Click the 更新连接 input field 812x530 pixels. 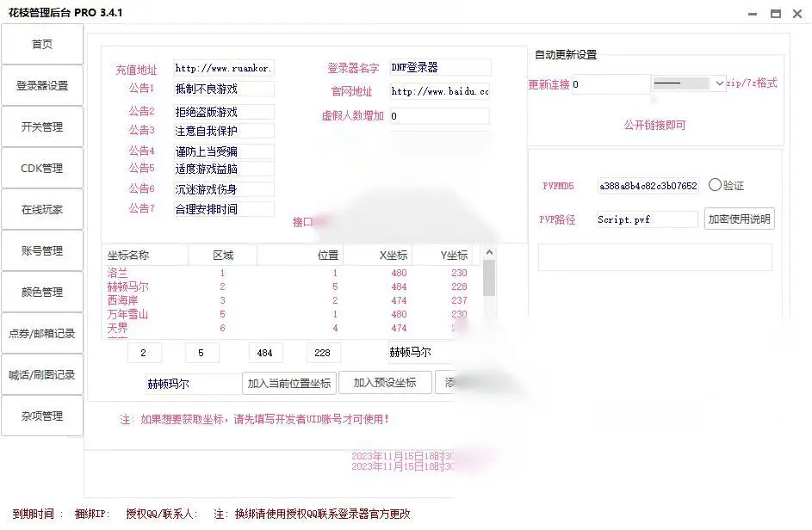pos(611,84)
